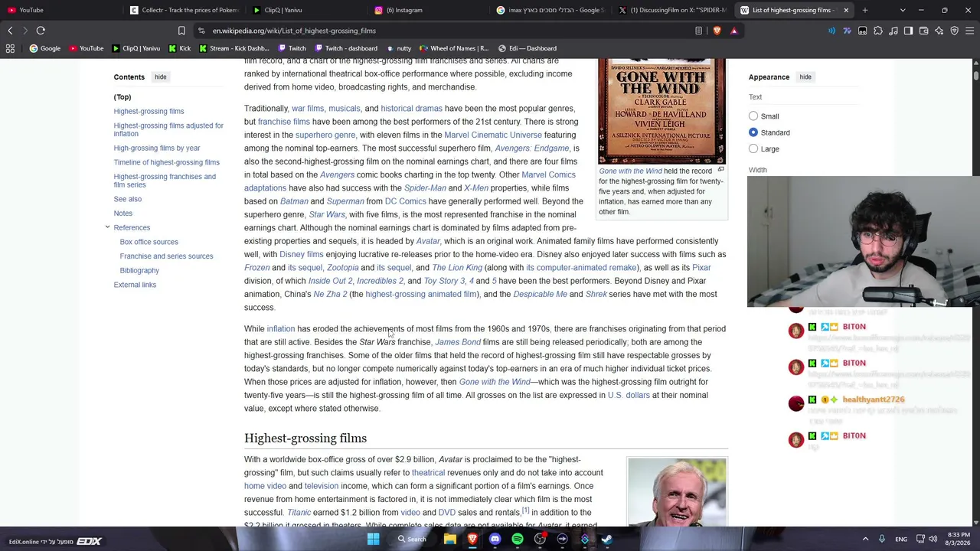Click the browser back arrow
This screenshot has width=980, height=551.
point(10,31)
